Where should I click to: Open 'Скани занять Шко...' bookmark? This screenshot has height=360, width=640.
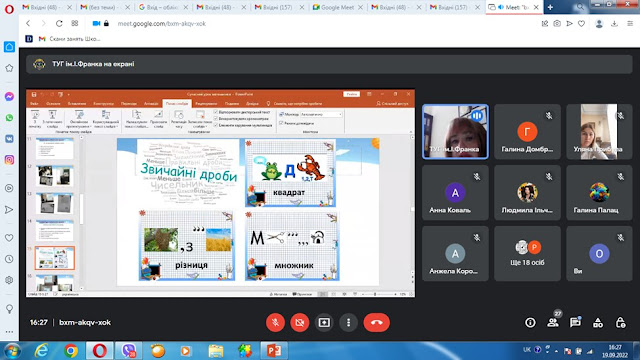pyautogui.click(x=69, y=39)
